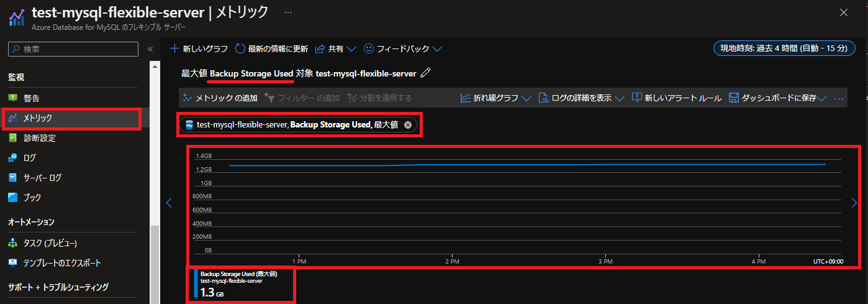Open the 折れ線グラフ chart type dropdown

point(495,98)
